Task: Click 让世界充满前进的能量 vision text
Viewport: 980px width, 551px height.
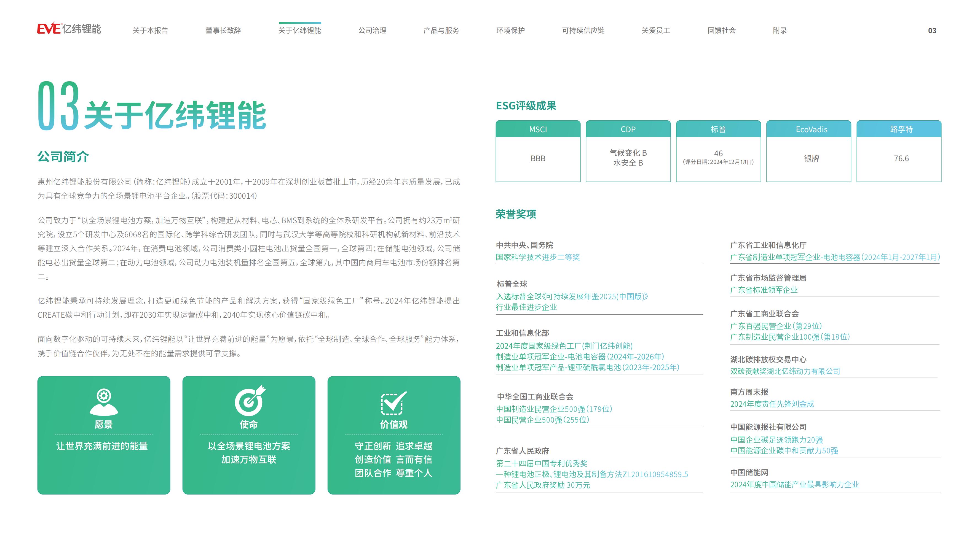Action: click(x=102, y=446)
